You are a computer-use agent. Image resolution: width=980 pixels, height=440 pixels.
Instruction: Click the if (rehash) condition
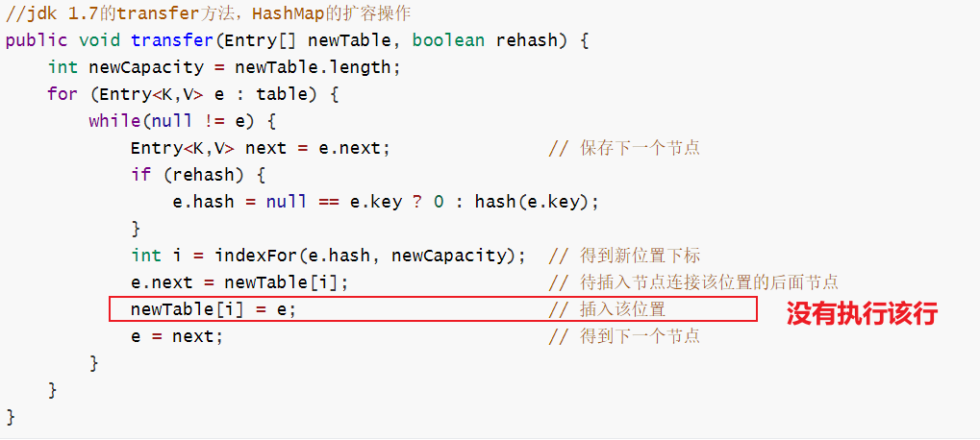click(198, 175)
